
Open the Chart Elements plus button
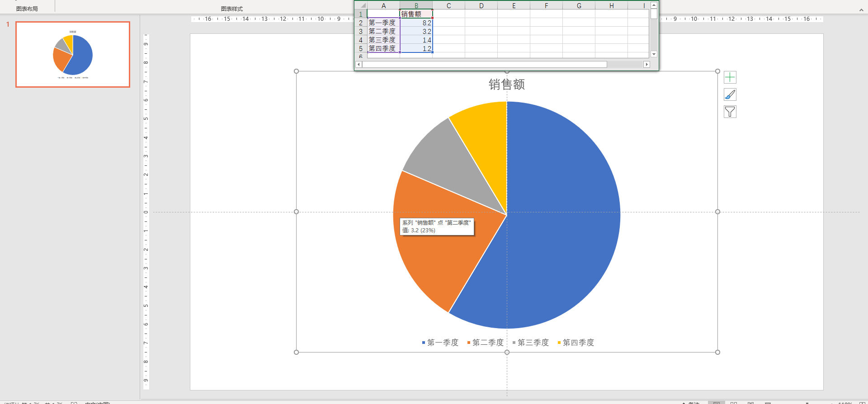730,77
